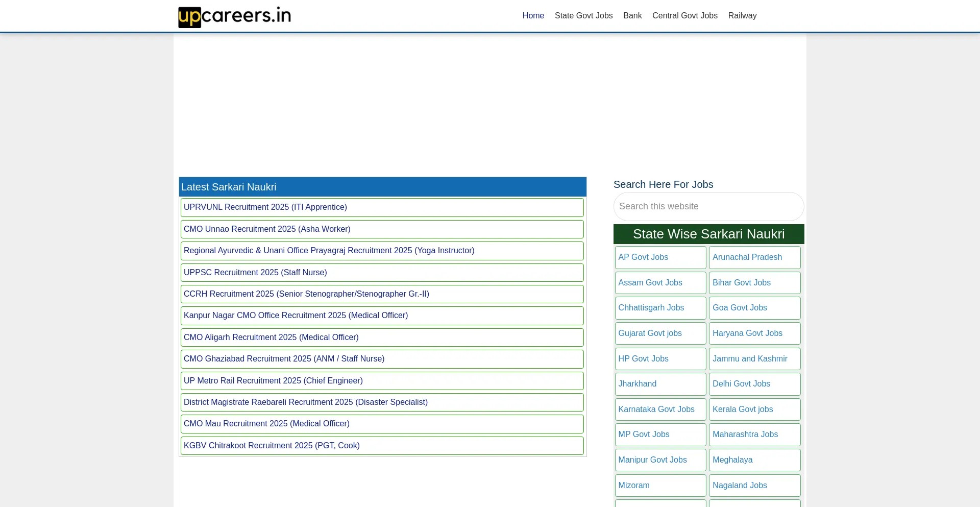
Task: Select AP Govt Jobs
Action: (x=660, y=257)
